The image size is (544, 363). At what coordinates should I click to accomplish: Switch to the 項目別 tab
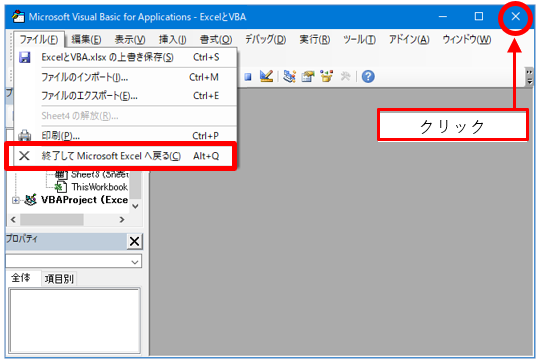click(x=59, y=279)
